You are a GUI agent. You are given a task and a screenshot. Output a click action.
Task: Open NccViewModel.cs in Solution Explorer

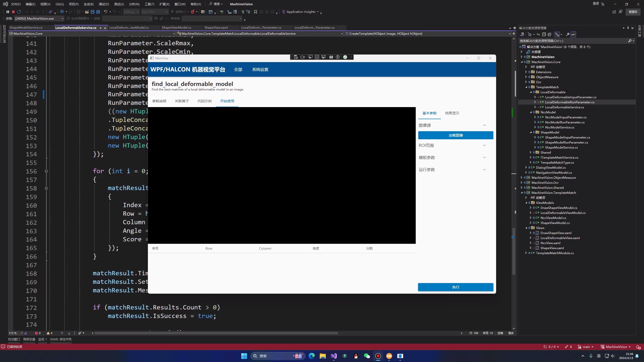pyautogui.click(x=553, y=218)
